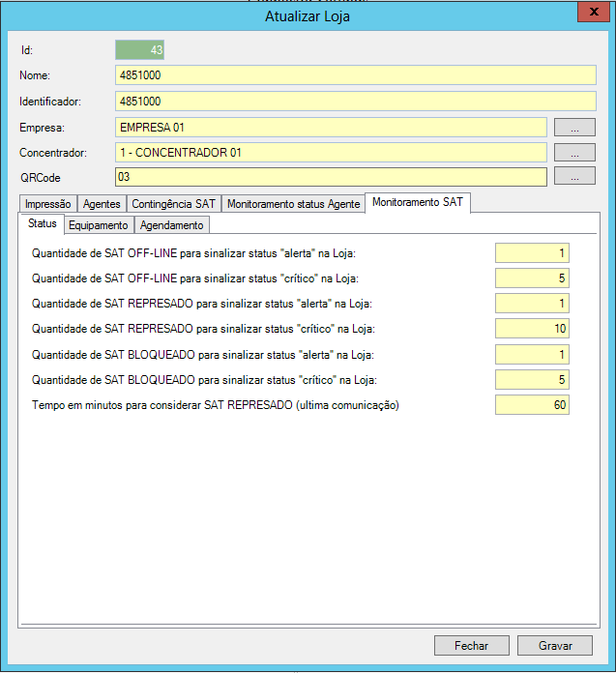
Task: Edit the SAT OFF-LINE alerta quantity field
Action: 532,253
